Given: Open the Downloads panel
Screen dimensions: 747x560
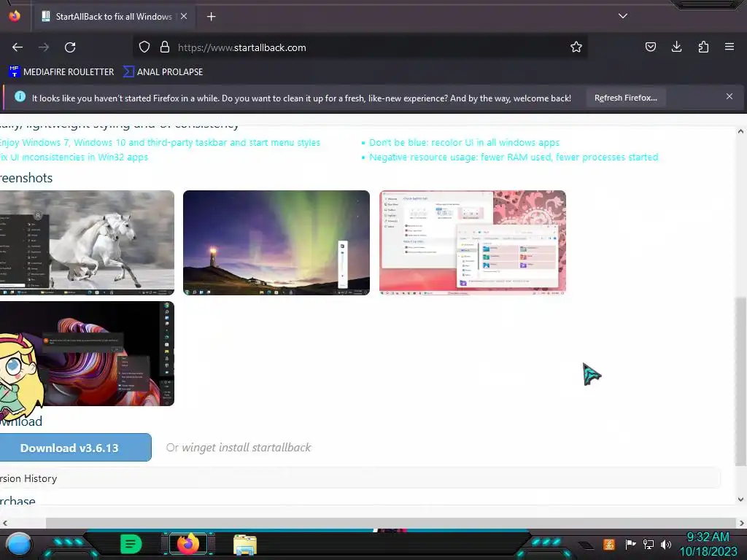Looking at the screenshot, I should tap(676, 47).
